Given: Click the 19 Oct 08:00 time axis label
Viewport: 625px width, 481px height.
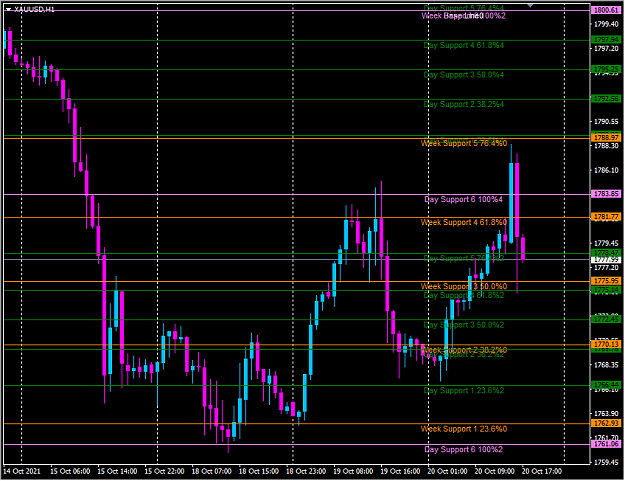Looking at the screenshot, I should coord(353,471).
